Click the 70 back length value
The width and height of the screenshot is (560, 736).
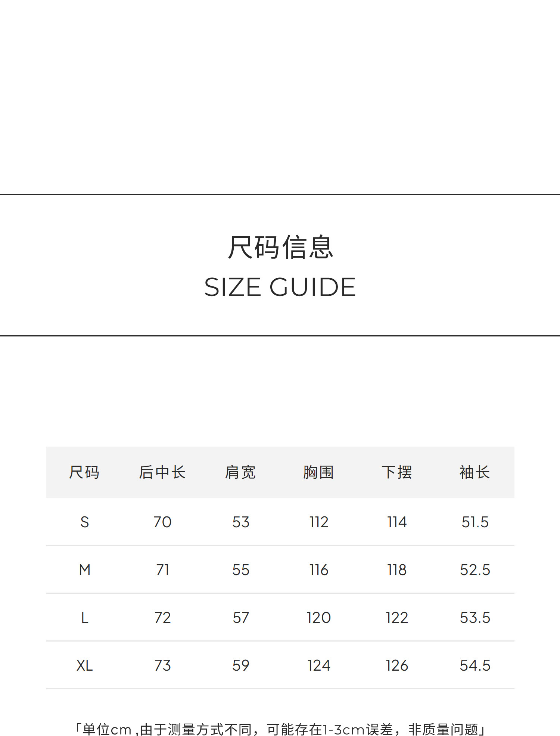pos(162,522)
